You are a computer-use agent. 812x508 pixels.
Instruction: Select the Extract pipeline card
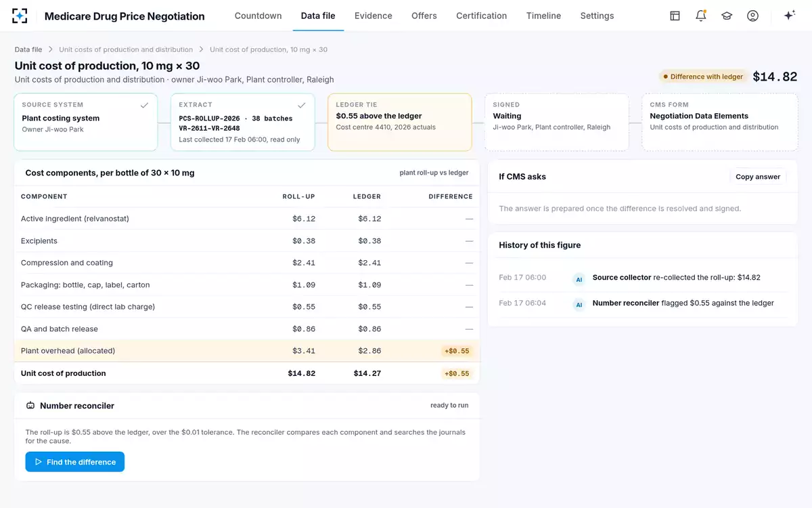(242, 122)
